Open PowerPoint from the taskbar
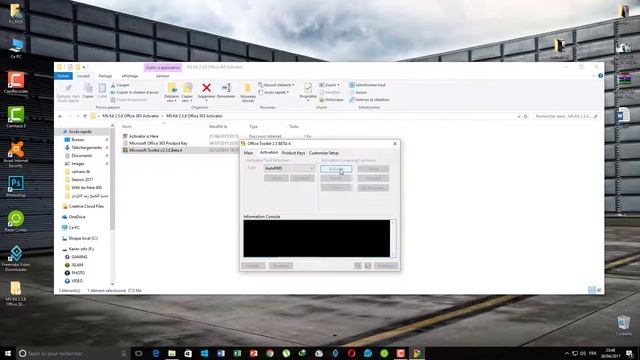This screenshot has height=360, width=640. (x=253, y=353)
